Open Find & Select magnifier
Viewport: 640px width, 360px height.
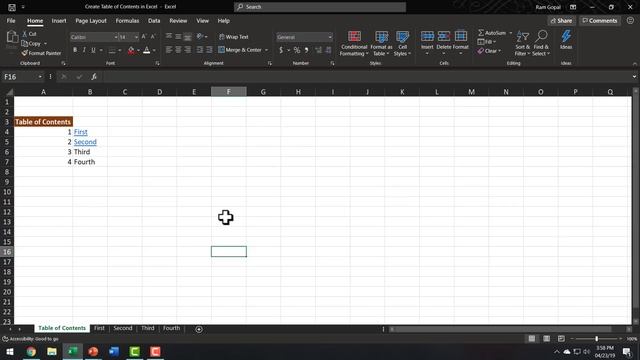click(x=541, y=43)
